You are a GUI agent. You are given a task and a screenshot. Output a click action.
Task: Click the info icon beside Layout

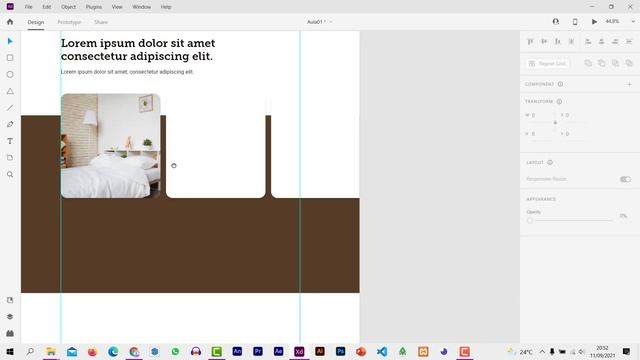coord(550,162)
